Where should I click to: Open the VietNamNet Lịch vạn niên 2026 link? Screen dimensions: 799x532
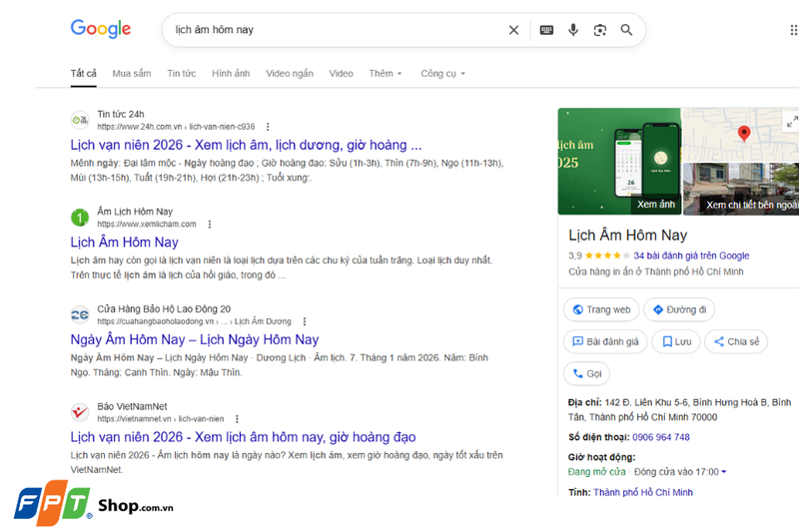pos(243,437)
